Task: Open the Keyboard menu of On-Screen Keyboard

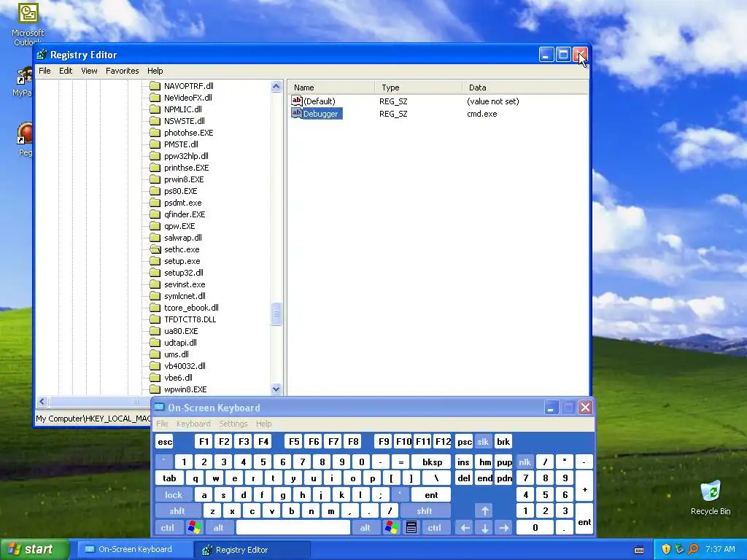Action: [x=193, y=424]
